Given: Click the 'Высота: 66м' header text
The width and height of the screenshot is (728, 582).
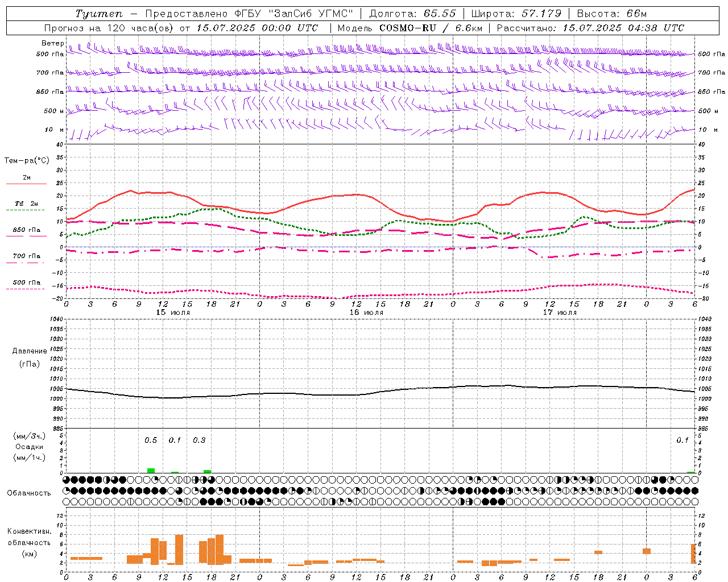Looking at the screenshot, I should [612, 14].
